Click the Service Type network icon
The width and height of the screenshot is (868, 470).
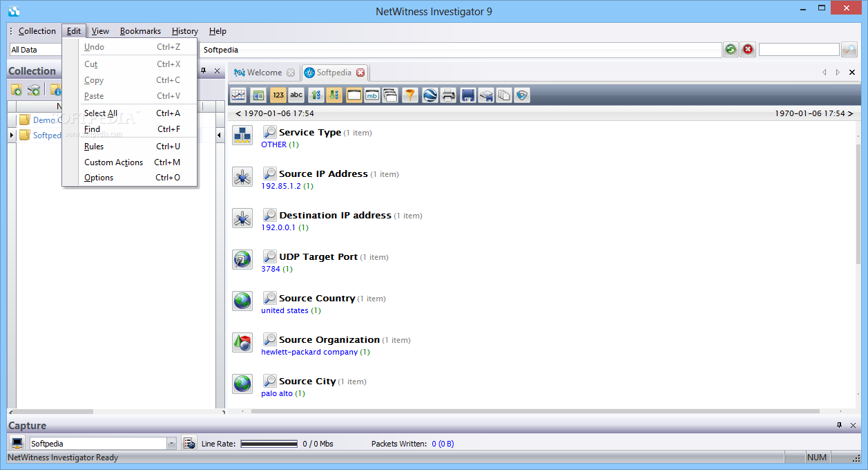click(x=242, y=135)
